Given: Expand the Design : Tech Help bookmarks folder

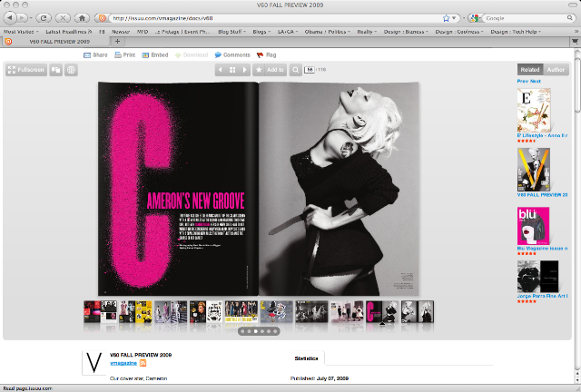Looking at the screenshot, I should coord(516,32).
